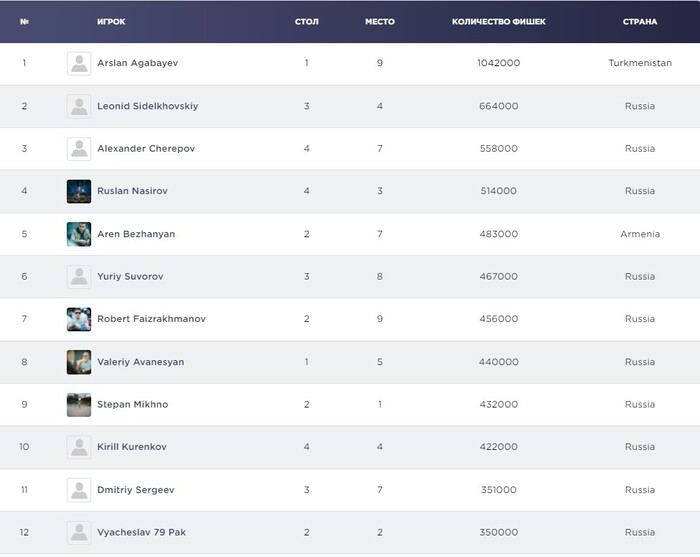
Task: Click Leonid Sidelkhovskiy's default avatar icon
Action: point(79,106)
